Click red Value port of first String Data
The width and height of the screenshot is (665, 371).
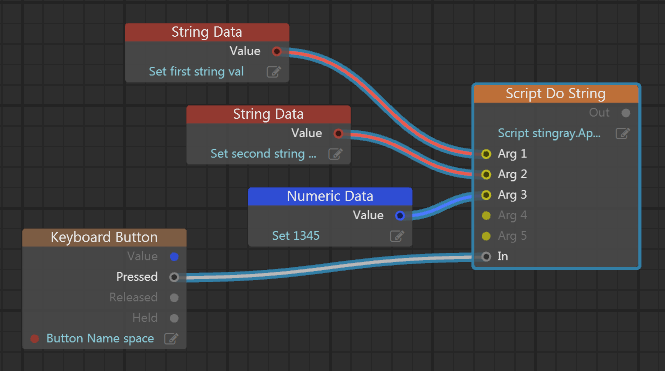pos(277,51)
